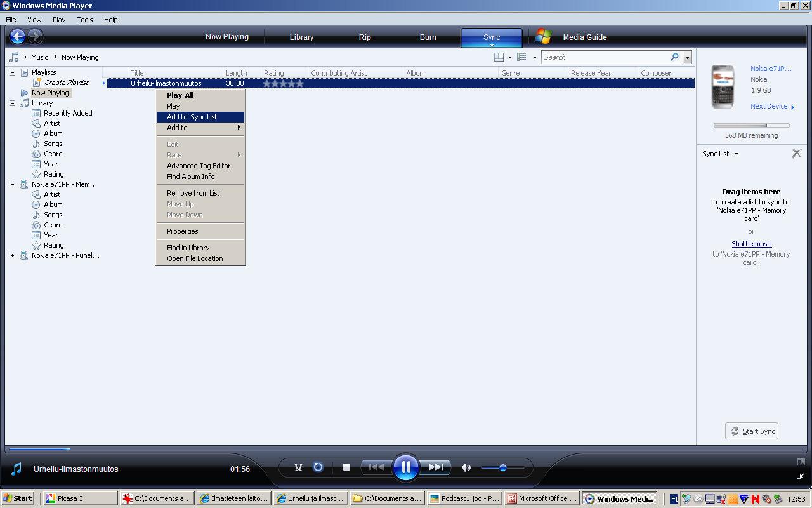Open Artist under Library
812x508 pixels.
coord(52,123)
